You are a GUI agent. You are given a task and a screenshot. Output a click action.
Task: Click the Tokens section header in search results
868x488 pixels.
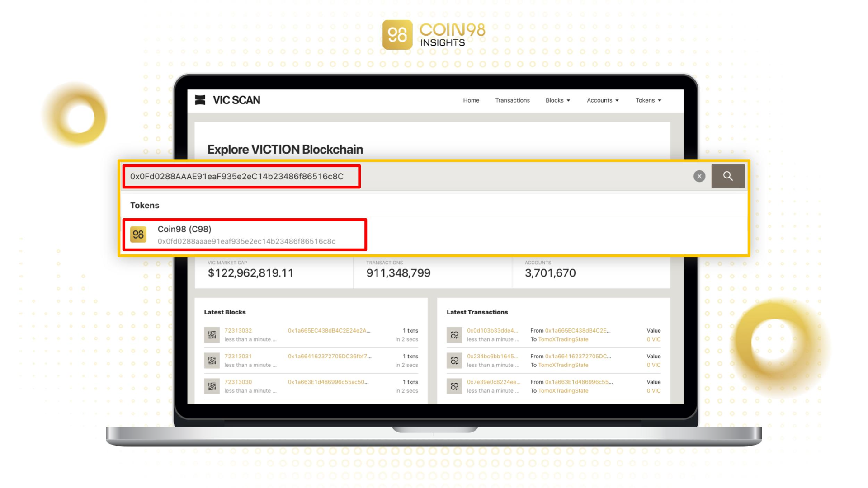click(145, 206)
